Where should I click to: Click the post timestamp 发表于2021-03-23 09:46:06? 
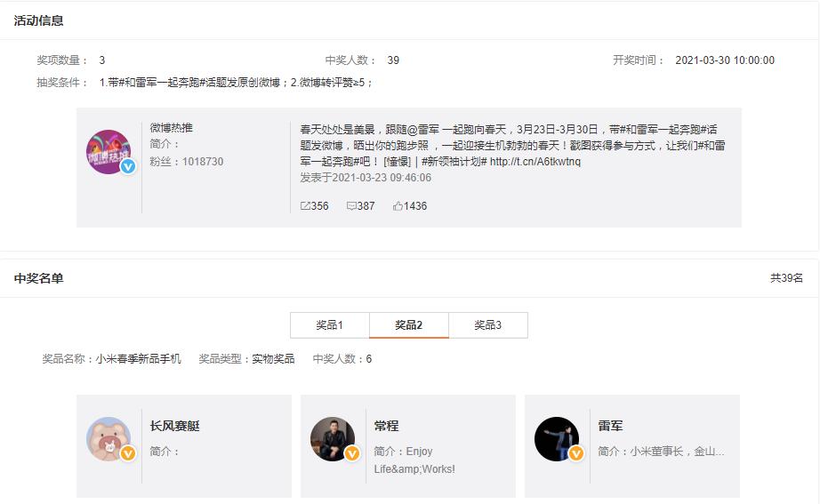366,178
